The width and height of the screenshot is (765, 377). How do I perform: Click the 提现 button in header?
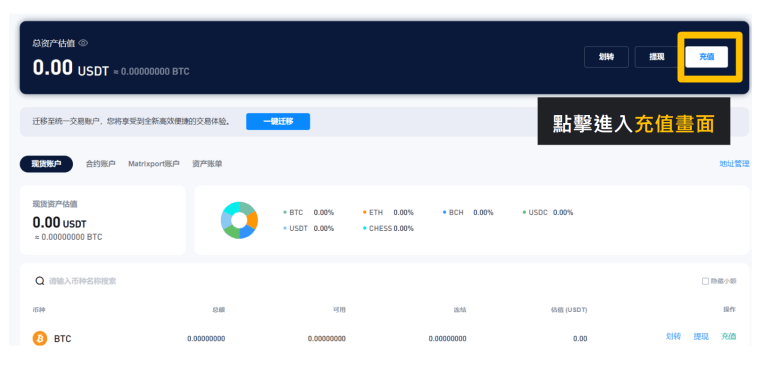[x=657, y=57]
